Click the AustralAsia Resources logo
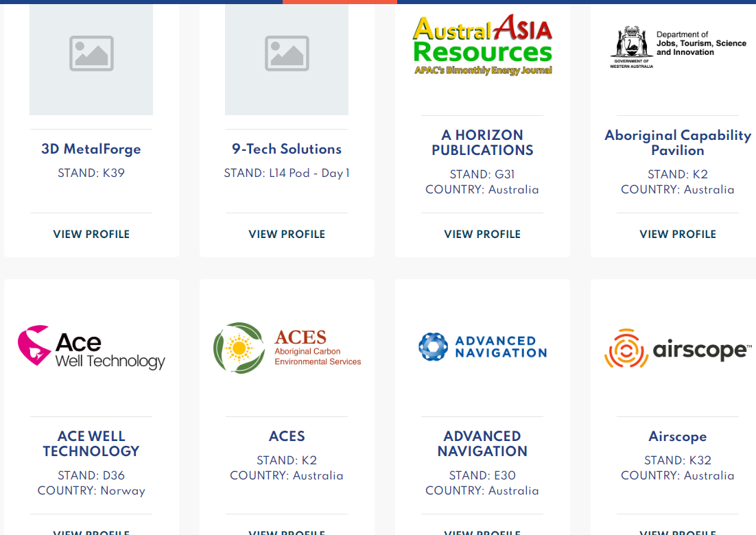Screen dimensions: 756x535 [482, 45]
